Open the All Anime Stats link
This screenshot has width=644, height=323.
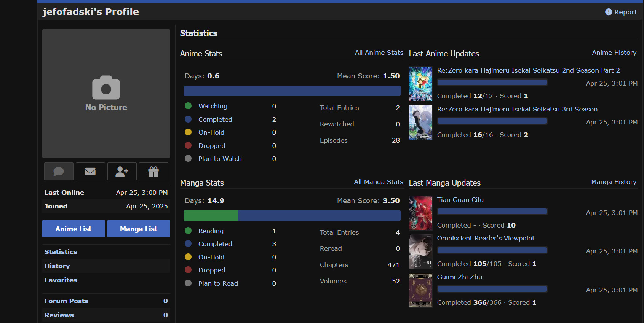(379, 53)
